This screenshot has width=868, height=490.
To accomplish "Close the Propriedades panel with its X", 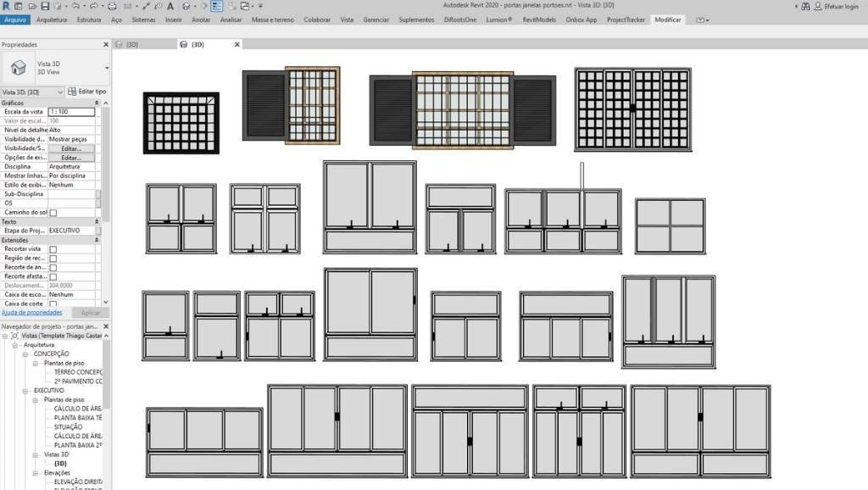I will pos(106,44).
